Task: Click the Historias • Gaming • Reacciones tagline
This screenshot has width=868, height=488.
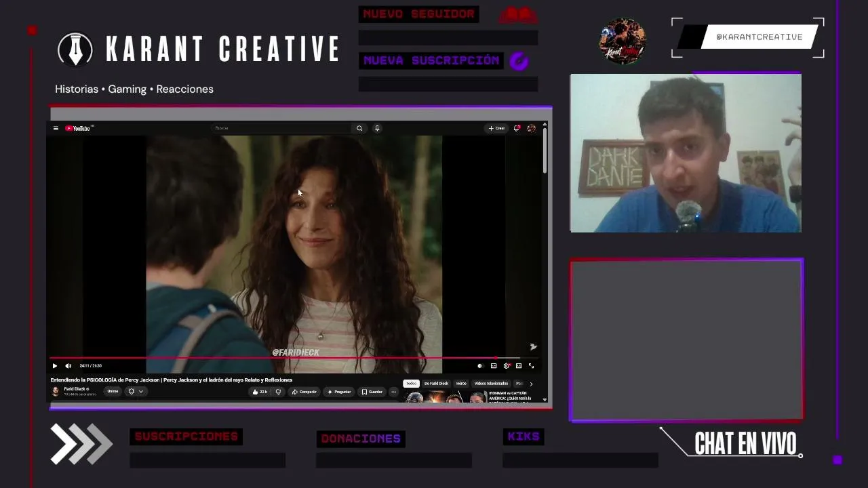Action: click(x=134, y=89)
